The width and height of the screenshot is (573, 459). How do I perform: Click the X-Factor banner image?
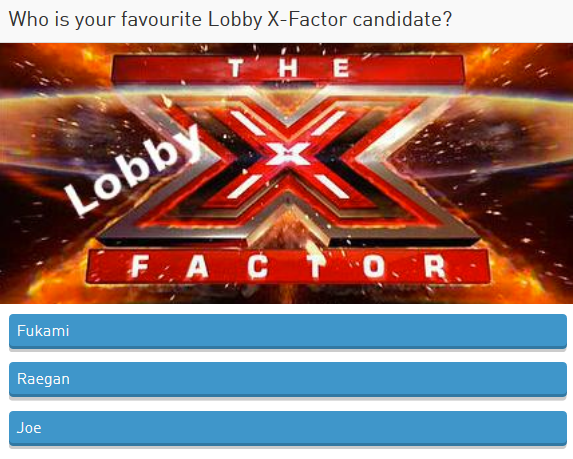[x=286, y=173]
